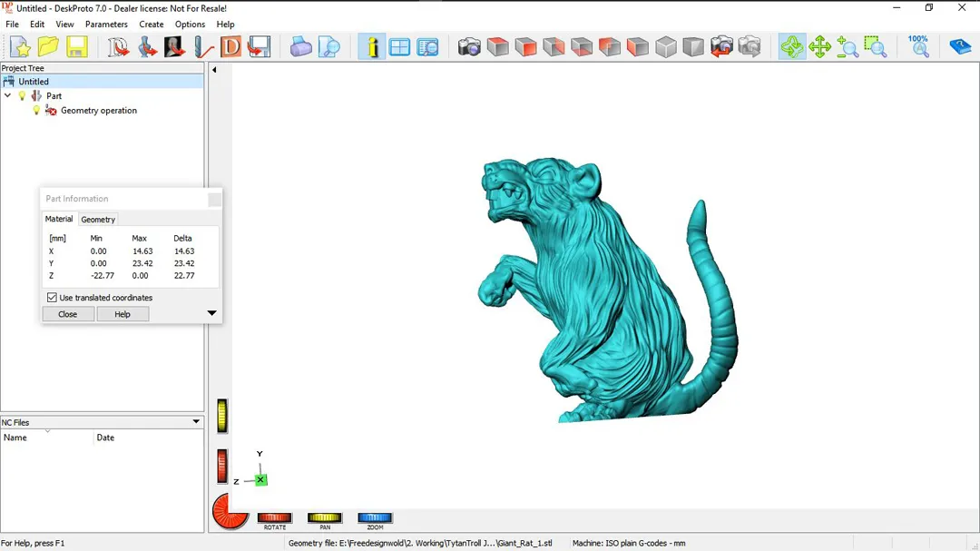Show the four-pane thumbnail view icon
The image size is (980, 551).
click(399, 47)
